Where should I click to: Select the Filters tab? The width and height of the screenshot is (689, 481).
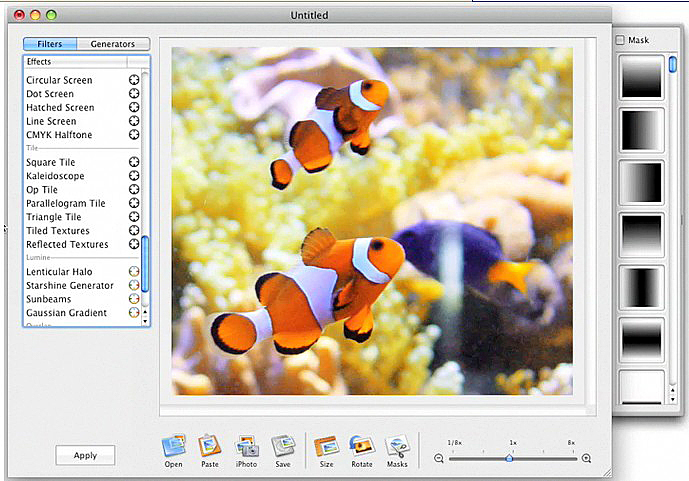tap(50, 44)
